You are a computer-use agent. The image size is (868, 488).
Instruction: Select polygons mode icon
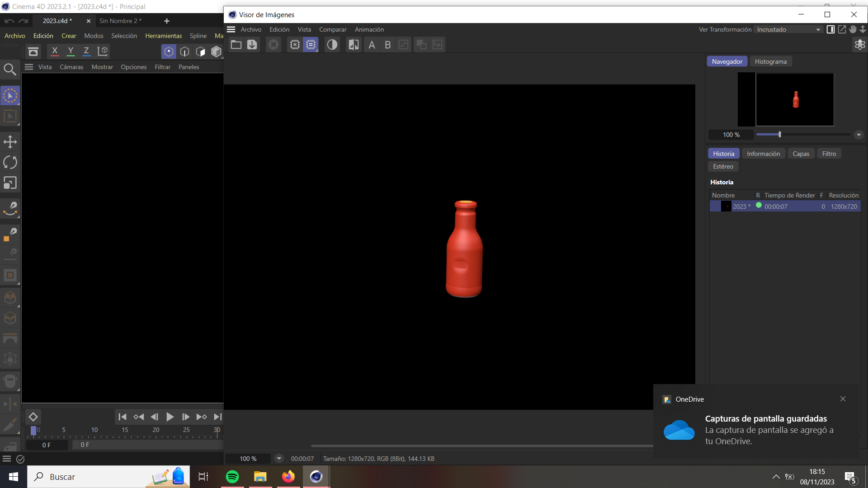(200, 52)
